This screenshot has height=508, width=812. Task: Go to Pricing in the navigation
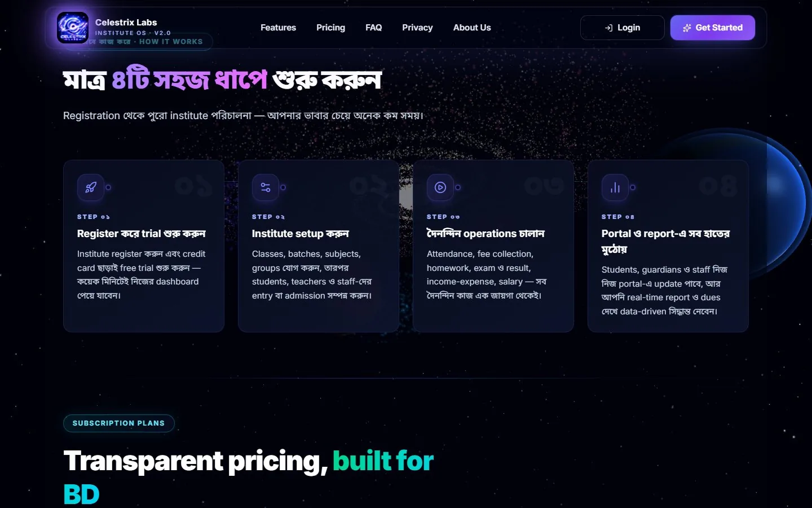[330, 28]
